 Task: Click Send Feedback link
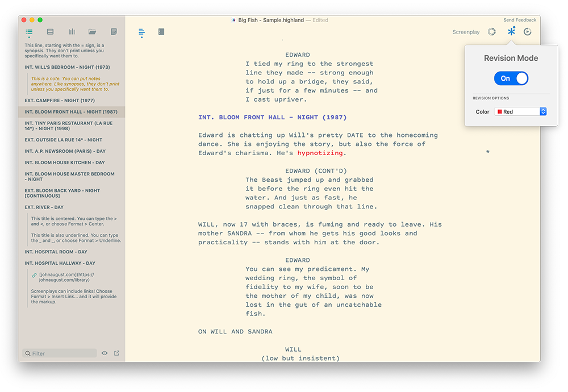pos(519,19)
